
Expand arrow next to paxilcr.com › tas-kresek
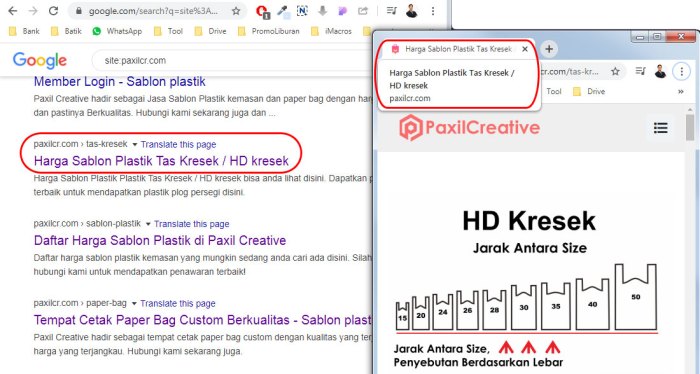(134, 145)
